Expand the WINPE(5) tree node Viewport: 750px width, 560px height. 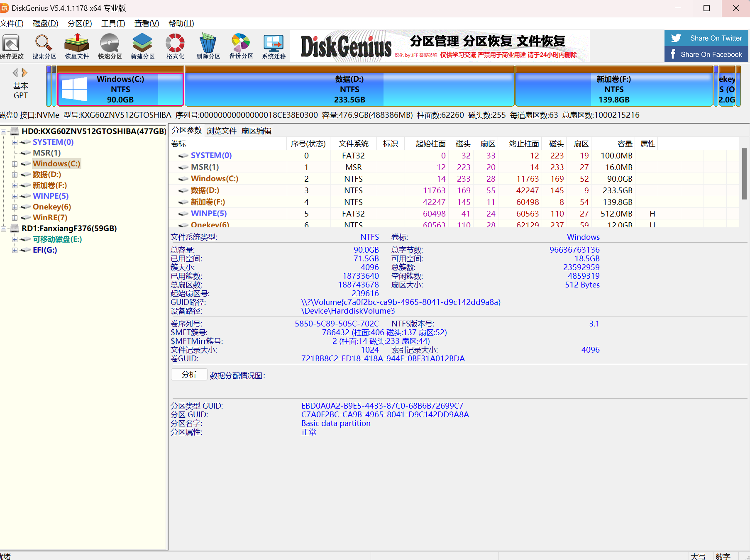pos(15,196)
